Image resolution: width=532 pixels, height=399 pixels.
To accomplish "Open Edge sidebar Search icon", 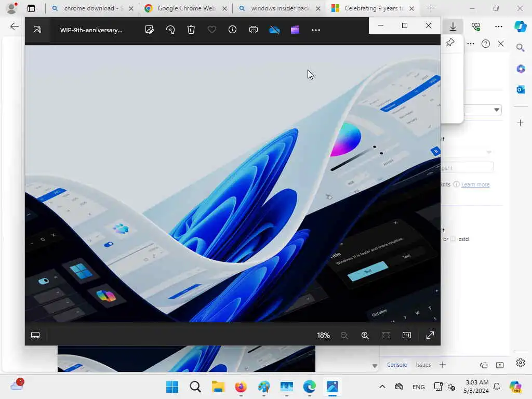I will click(521, 47).
